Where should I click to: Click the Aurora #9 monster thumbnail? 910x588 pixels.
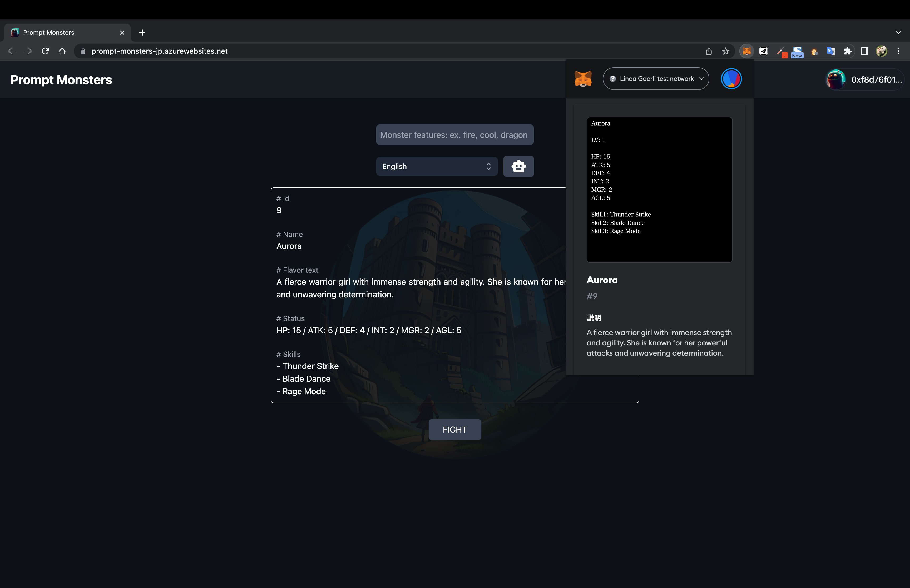point(659,189)
